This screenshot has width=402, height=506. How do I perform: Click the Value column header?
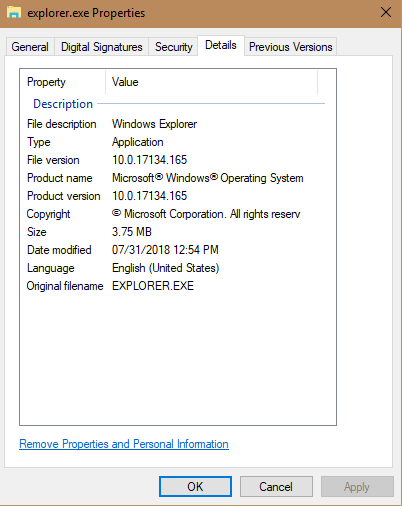pos(212,82)
